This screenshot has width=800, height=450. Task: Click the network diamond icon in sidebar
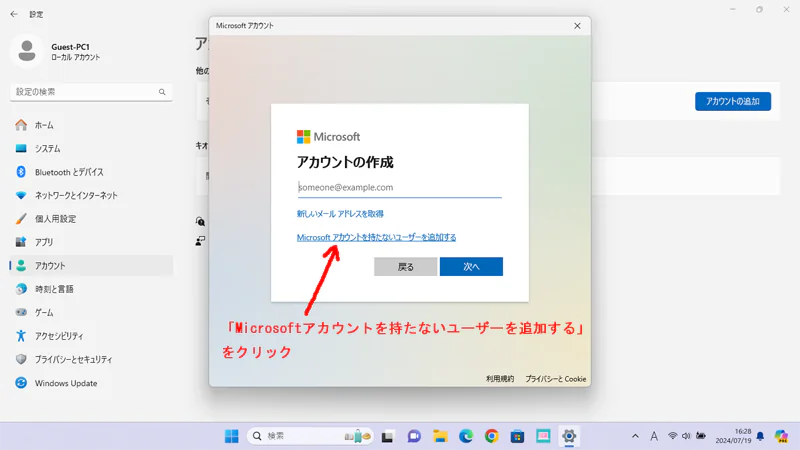pos(21,195)
